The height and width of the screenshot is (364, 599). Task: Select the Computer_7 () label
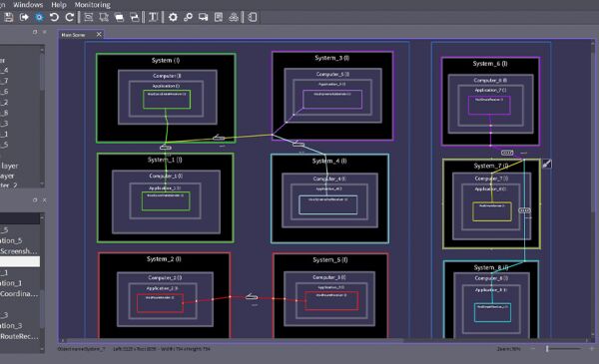coord(491,179)
